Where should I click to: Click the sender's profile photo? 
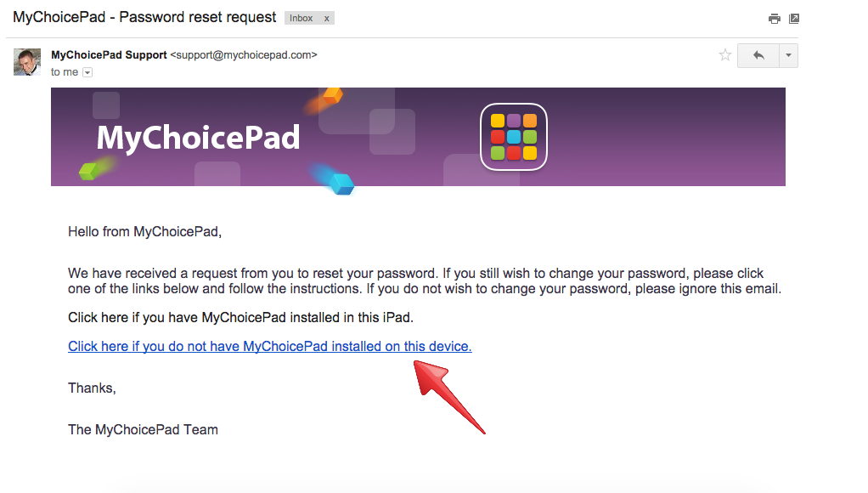pyautogui.click(x=27, y=62)
